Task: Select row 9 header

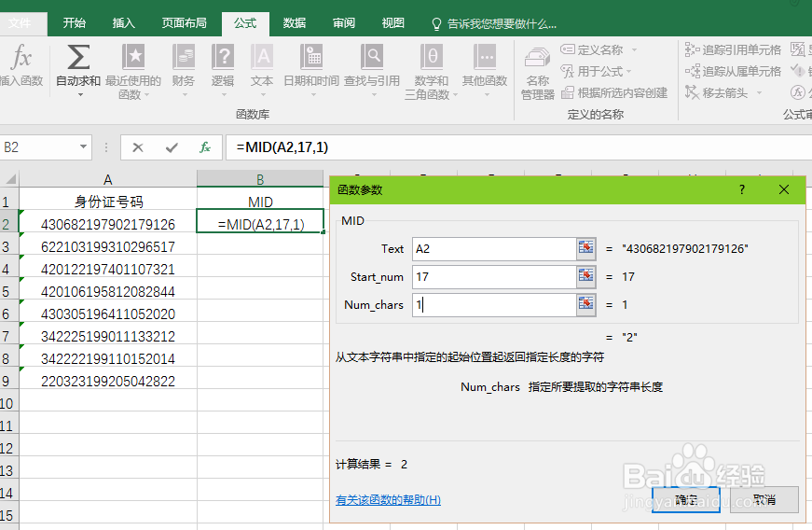Action: tap(8, 381)
